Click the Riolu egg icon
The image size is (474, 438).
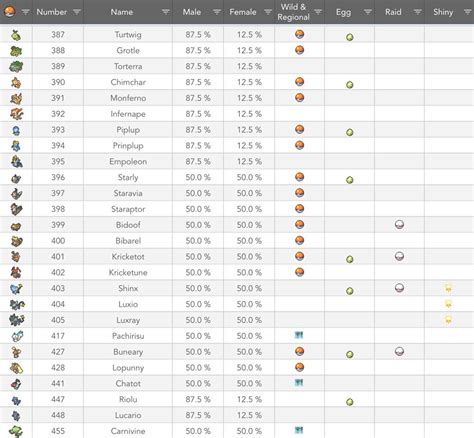pyautogui.click(x=350, y=402)
